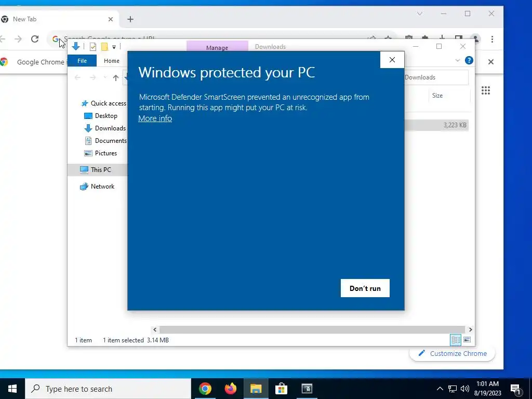Switch to large icons view in File Explorer
This screenshot has width=532, height=399.
467,340
